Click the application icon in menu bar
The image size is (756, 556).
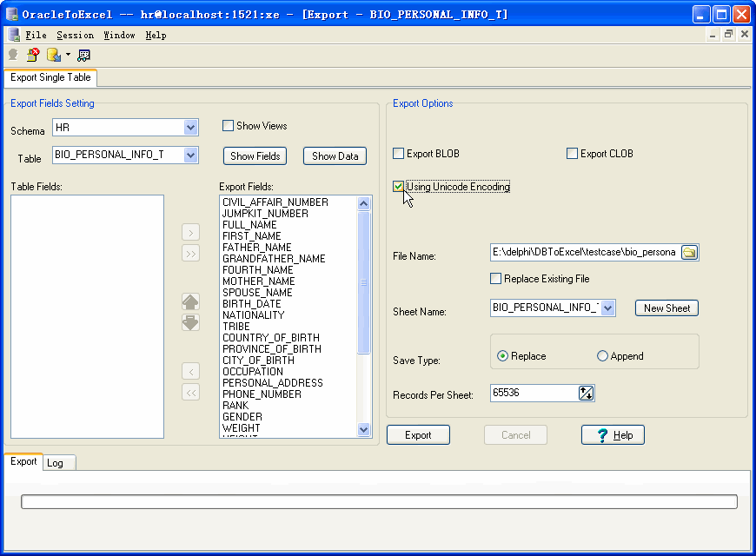[14, 35]
